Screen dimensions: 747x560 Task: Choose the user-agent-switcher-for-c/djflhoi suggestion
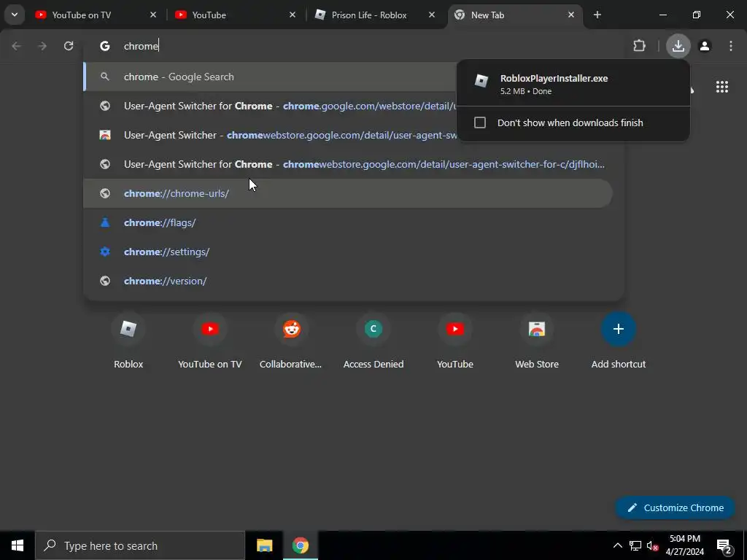click(348, 164)
